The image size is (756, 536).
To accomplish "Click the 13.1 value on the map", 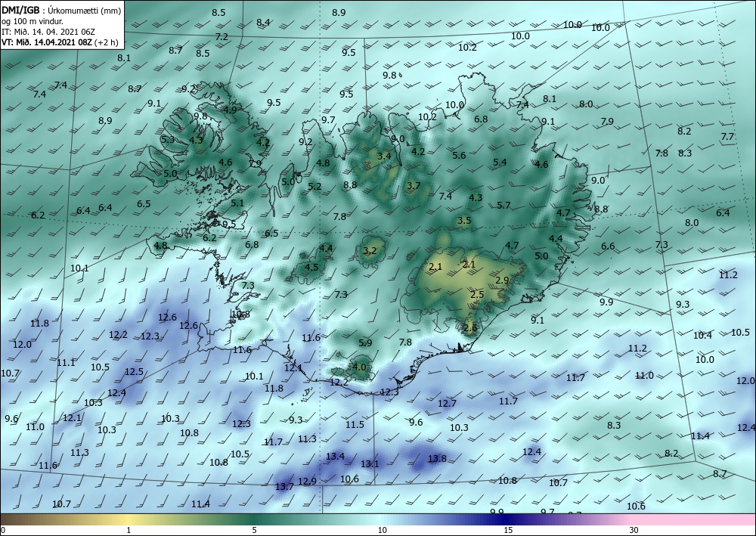I will click(370, 463).
